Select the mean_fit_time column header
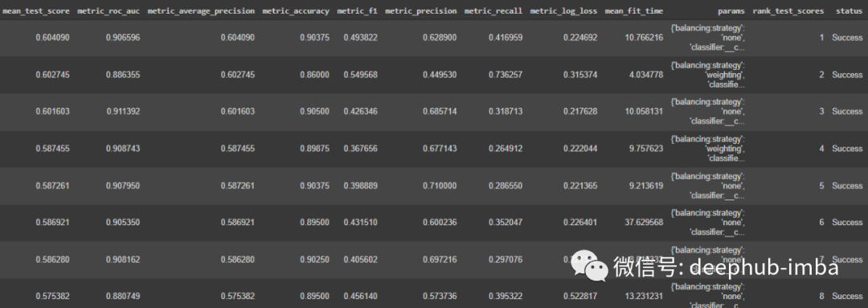The image size is (868, 308). pyautogui.click(x=634, y=11)
